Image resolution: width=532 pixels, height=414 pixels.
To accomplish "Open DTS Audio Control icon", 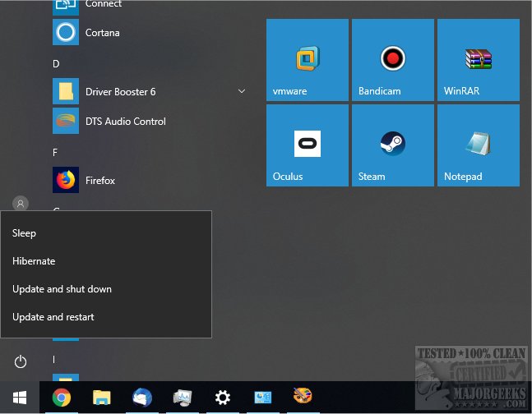I will pyautogui.click(x=66, y=121).
